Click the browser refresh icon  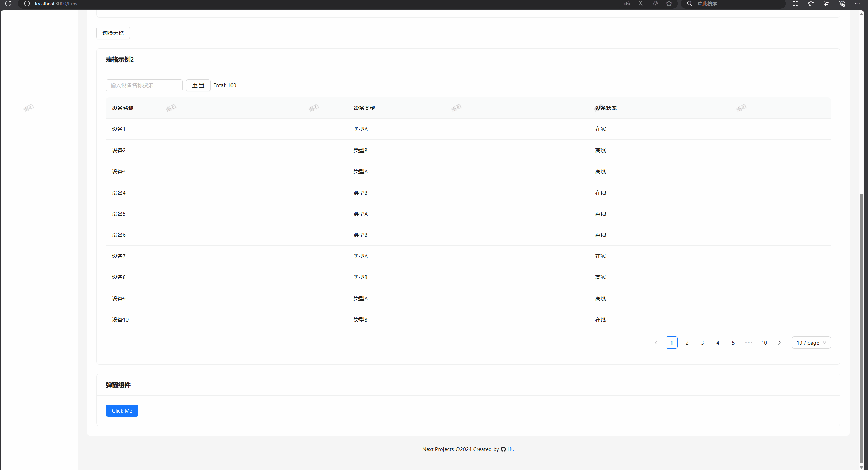click(8, 4)
